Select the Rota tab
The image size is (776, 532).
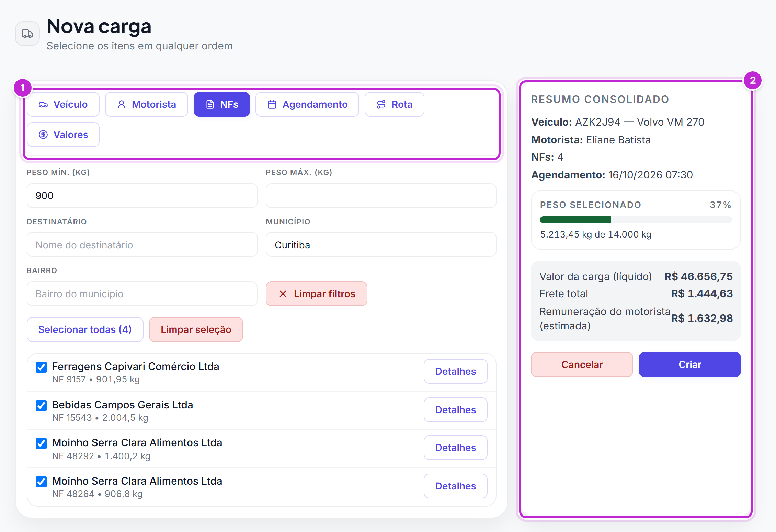(395, 104)
